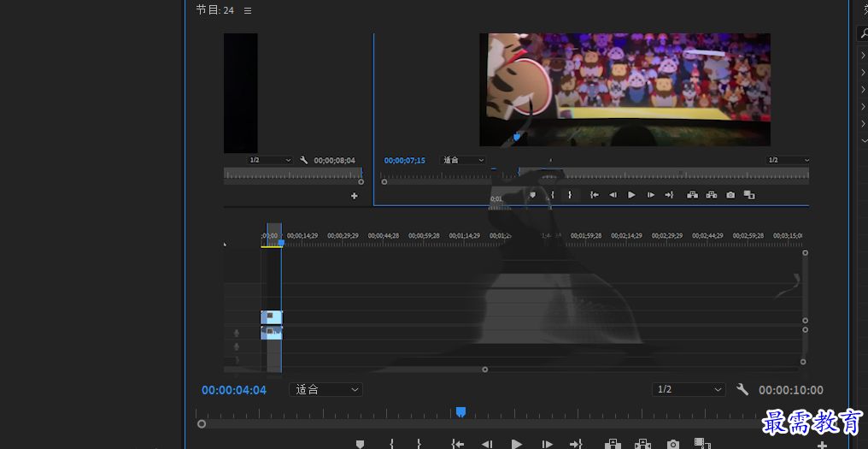Click the bottom monitor zoom scrollbar handle
The image size is (868, 449).
pos(202,424)
